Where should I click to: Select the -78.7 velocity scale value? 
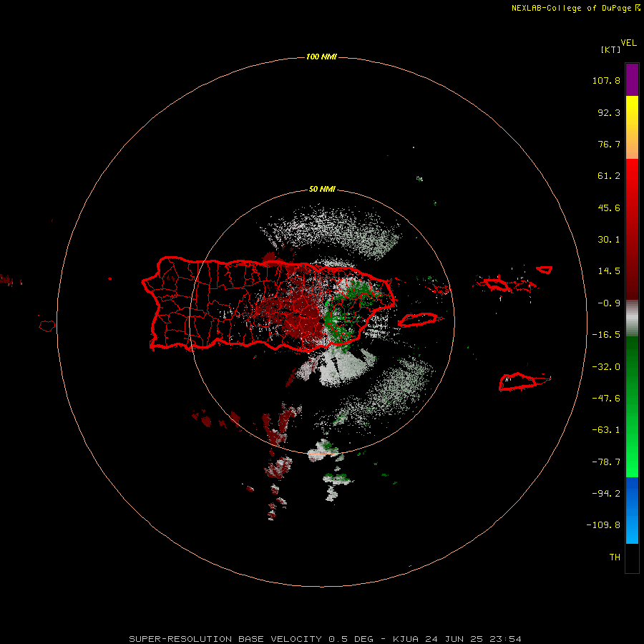pyautogui.click(x=606, y=462)
